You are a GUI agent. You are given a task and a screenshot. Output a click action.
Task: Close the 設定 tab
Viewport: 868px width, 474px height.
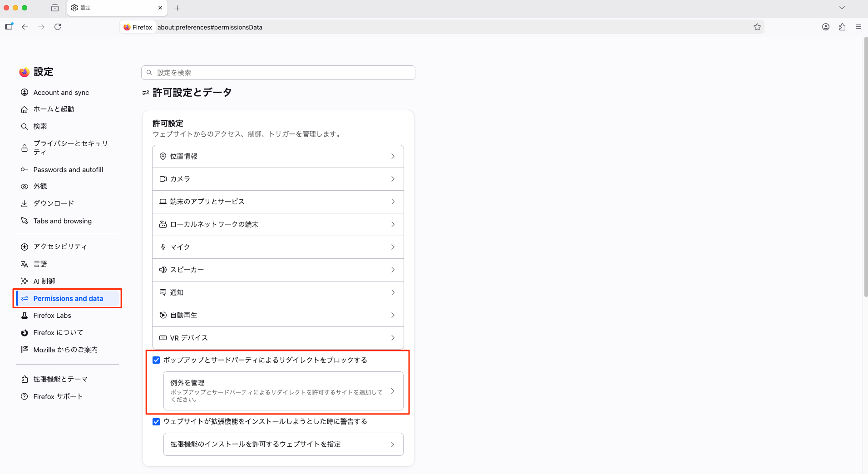(x=160, y=8)
